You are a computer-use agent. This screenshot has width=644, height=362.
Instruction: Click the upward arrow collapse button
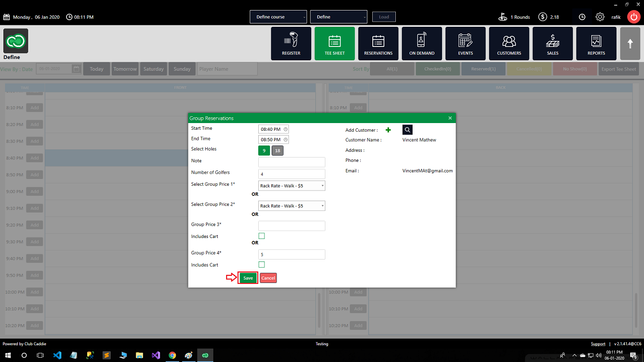click(x=630, y=44)
